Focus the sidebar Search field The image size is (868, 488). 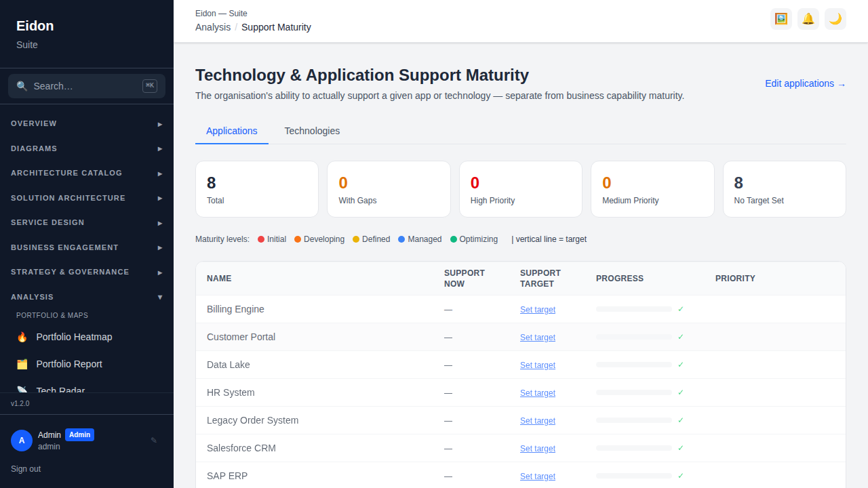point(87,86)
